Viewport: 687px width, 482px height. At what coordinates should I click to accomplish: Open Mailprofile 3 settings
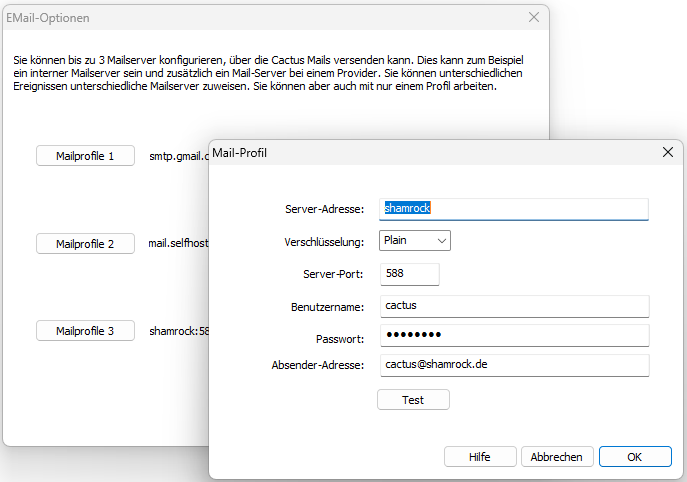[85, 331]
